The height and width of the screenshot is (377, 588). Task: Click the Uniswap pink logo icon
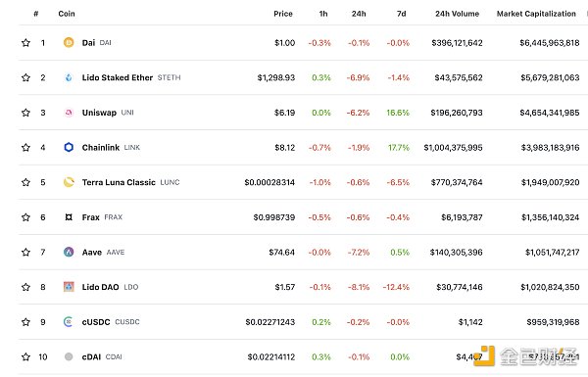[69, 113]
